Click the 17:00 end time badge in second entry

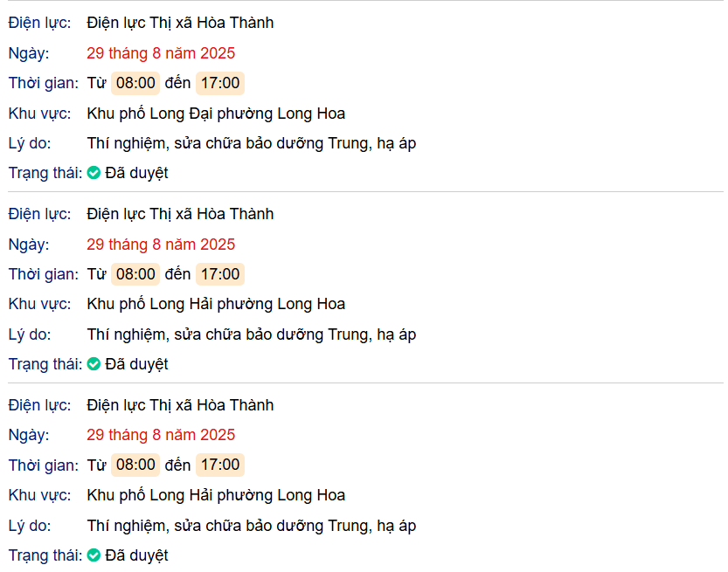220,274
